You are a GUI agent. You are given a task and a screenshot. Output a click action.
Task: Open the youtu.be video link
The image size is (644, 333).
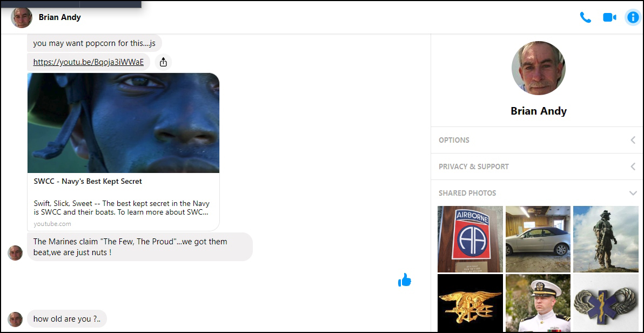click(89, 62)
